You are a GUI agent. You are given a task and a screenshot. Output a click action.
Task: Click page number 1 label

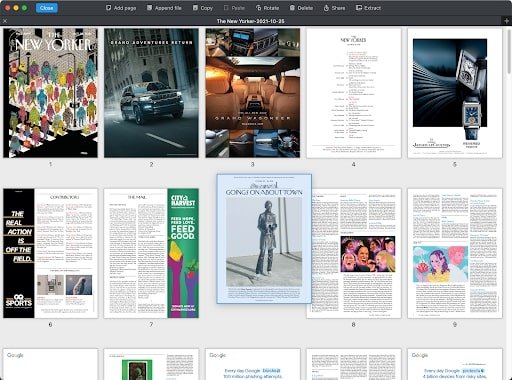tap(50, 164)
